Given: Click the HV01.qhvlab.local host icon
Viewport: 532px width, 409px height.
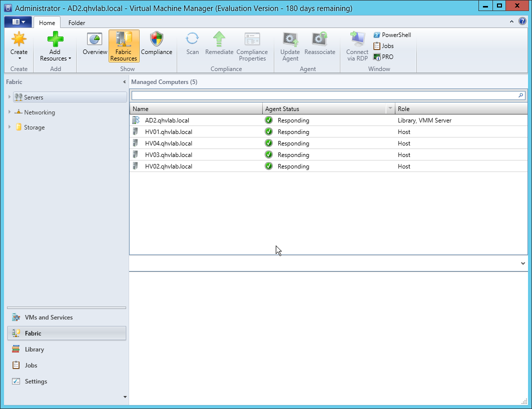Looking at the screenshot, I should [135, 132].
